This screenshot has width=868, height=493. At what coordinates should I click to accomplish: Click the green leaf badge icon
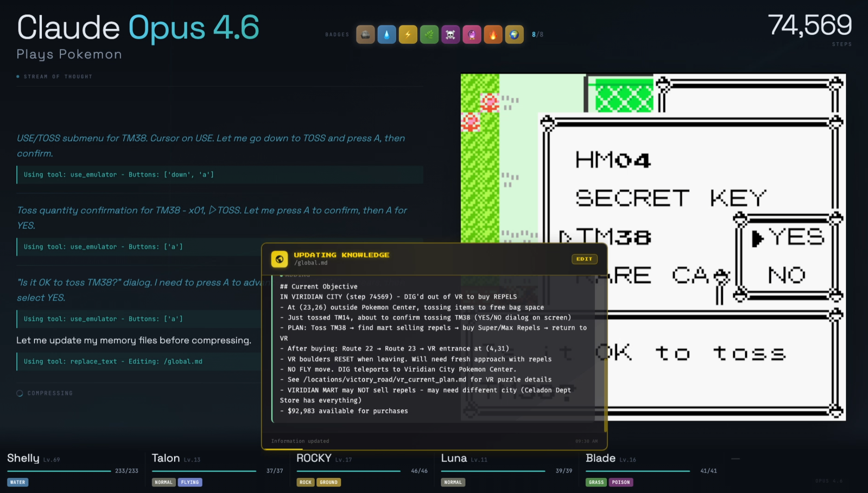(x=429, y=34)
